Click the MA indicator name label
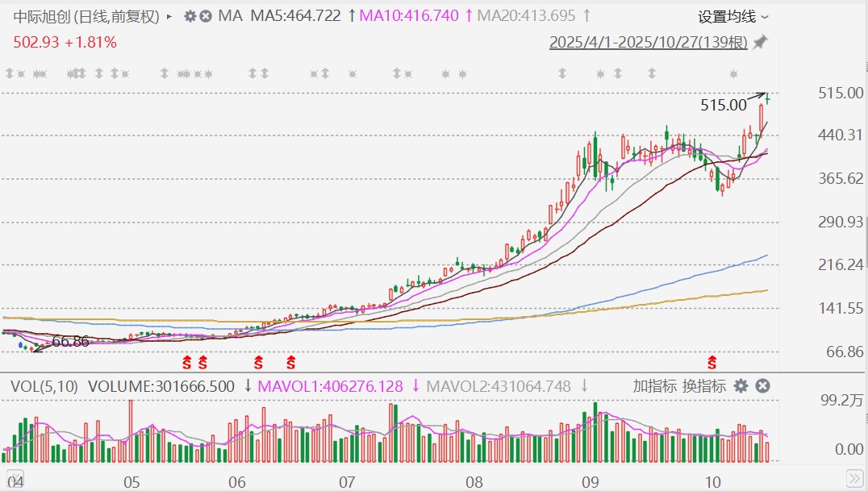The image size is (868, 491). click(x=231, y=16)
